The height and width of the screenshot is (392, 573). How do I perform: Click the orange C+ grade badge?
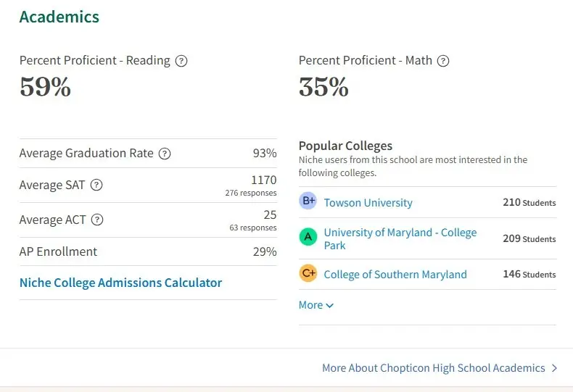(308, 273)
